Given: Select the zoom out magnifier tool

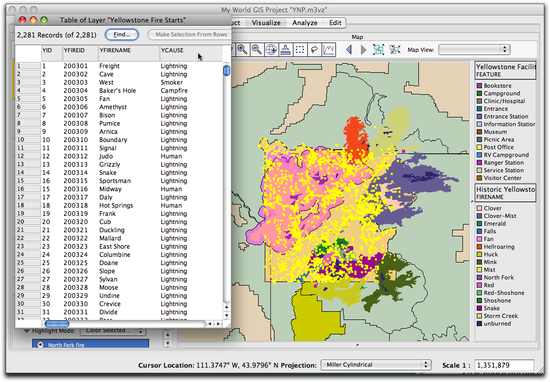Looking at the screenshot, I should (257, 49).
